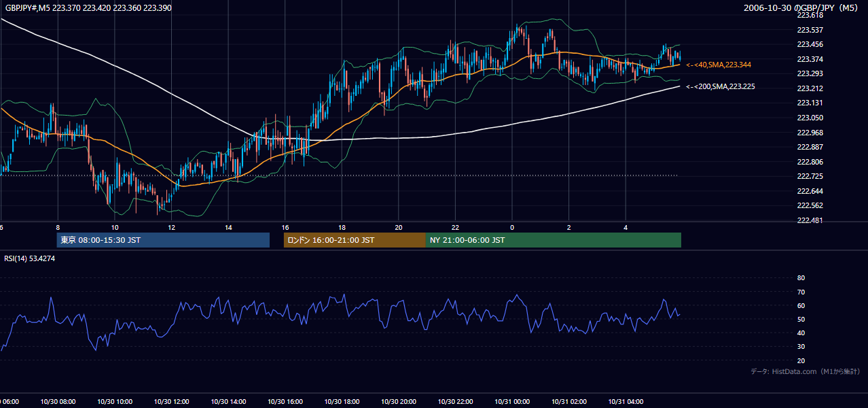
Task: Click the bottom time label 10/30 08:00
Action: coord(58,402)
